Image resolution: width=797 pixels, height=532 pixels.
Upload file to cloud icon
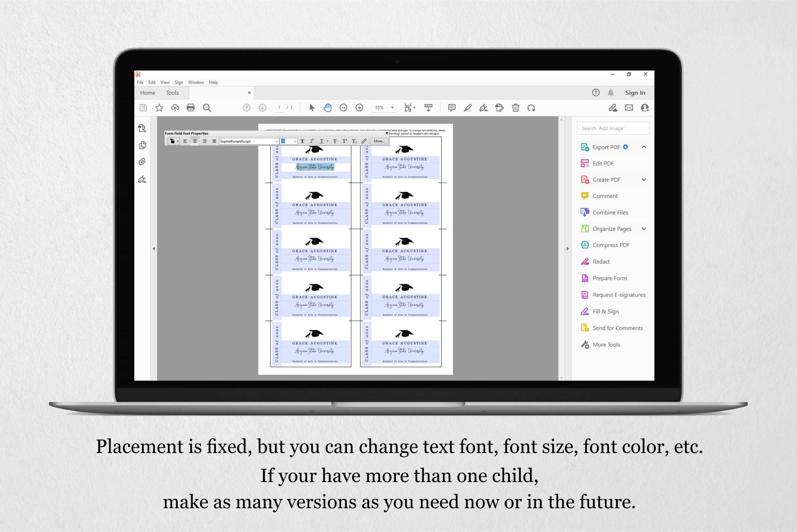[175, 108]
